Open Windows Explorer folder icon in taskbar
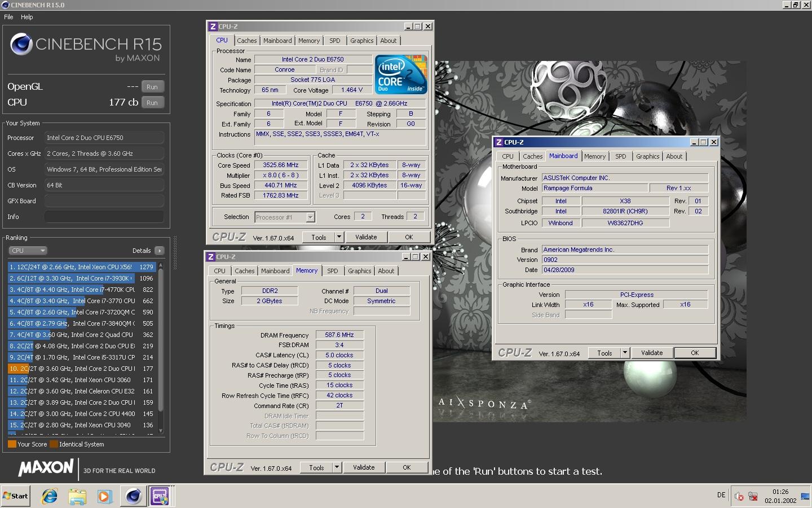 pyautogui.click(x=77, y=496)
